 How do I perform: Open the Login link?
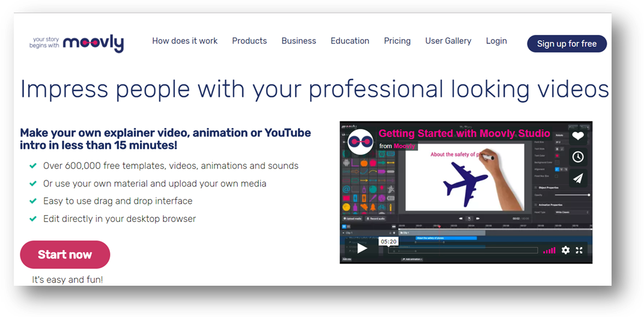point(496,41)
